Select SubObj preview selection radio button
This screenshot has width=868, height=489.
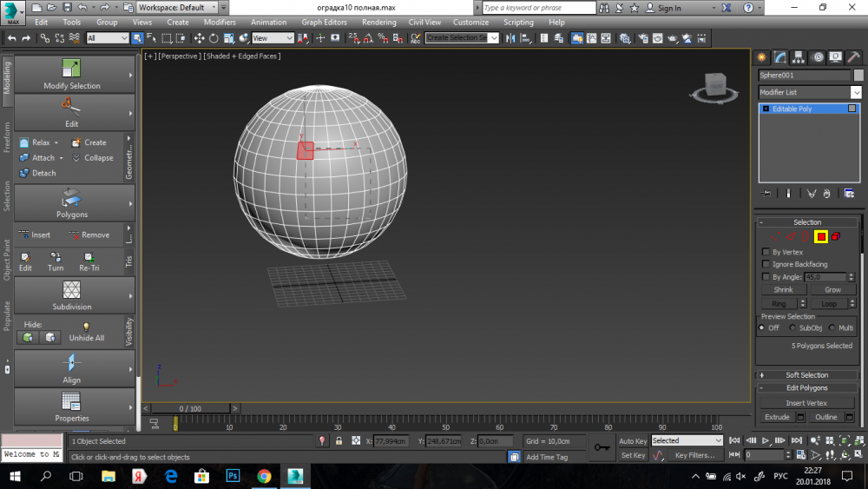pos(792,328)
